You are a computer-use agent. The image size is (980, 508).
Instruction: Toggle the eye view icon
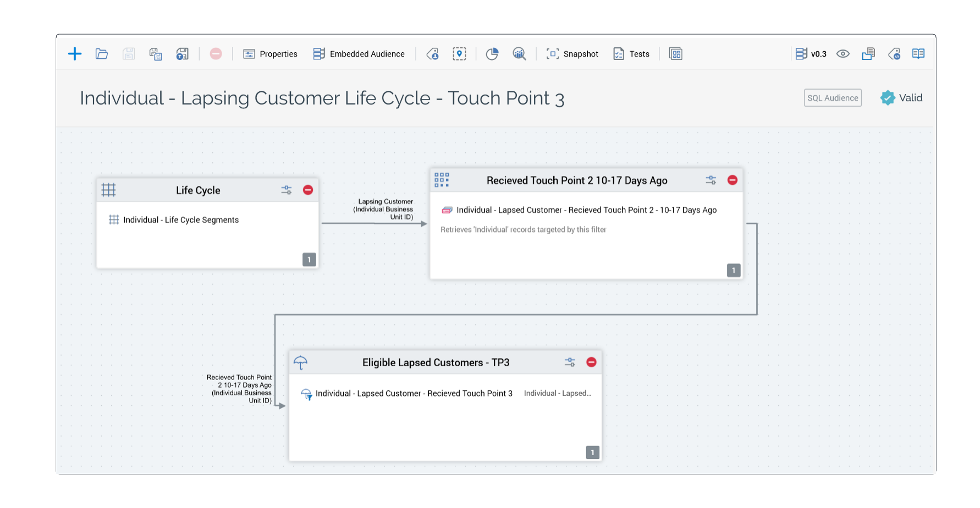tap(843, 54)
